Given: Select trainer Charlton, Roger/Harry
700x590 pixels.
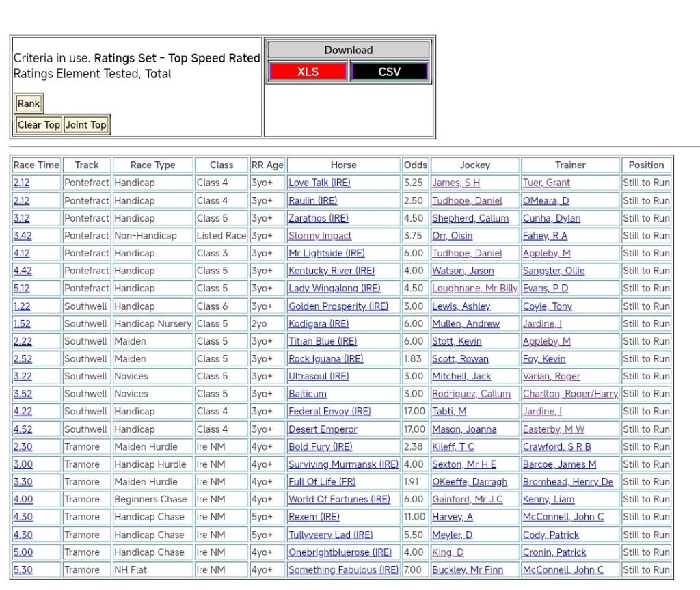Looking at the screenshot, I should coord(570,394).
